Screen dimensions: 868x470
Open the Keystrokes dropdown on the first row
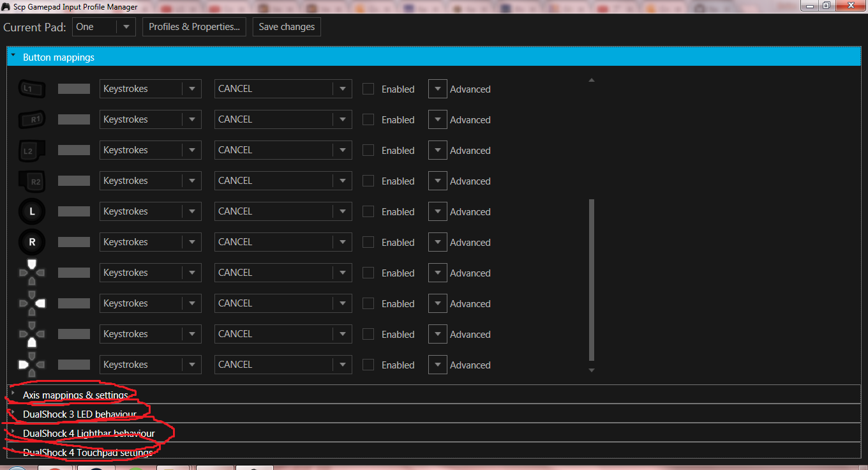[x=150, y=89]
